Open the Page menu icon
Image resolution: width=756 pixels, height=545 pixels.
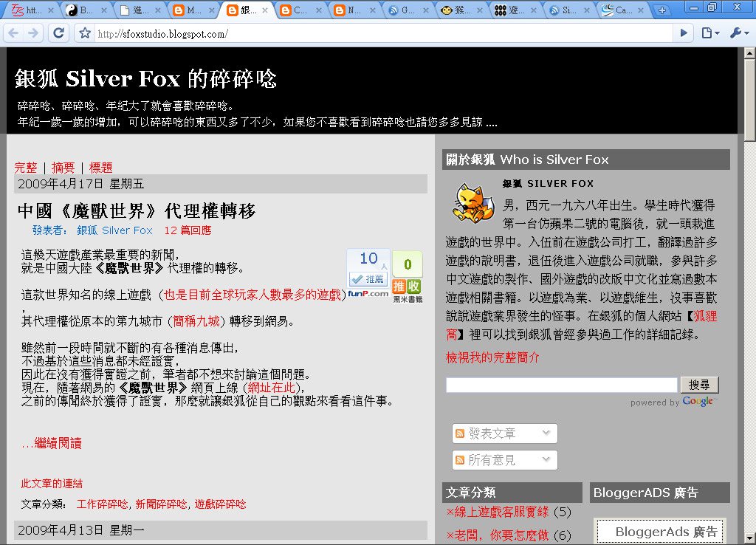pos(709,32)
